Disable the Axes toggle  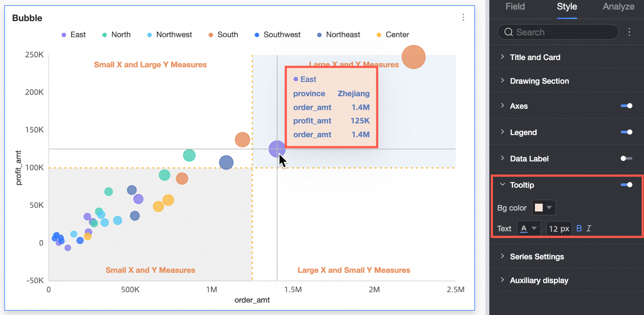pyautogui.click(x=626, y=106)
